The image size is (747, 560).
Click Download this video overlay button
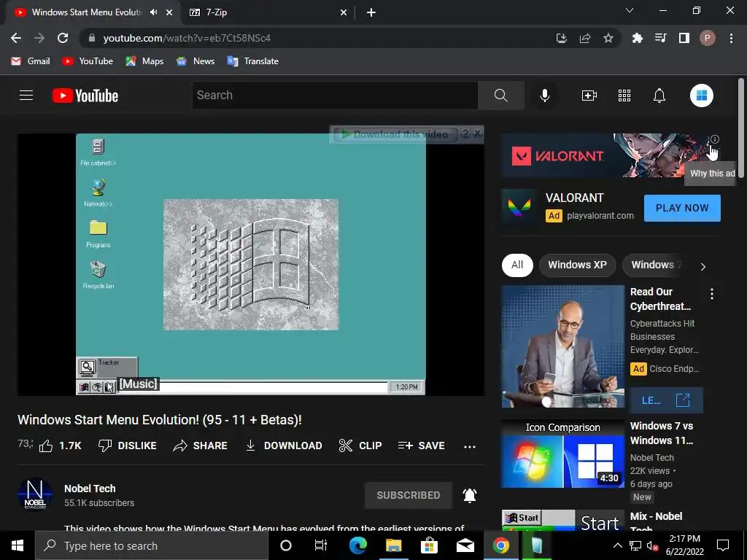click(x=395, y=135)
